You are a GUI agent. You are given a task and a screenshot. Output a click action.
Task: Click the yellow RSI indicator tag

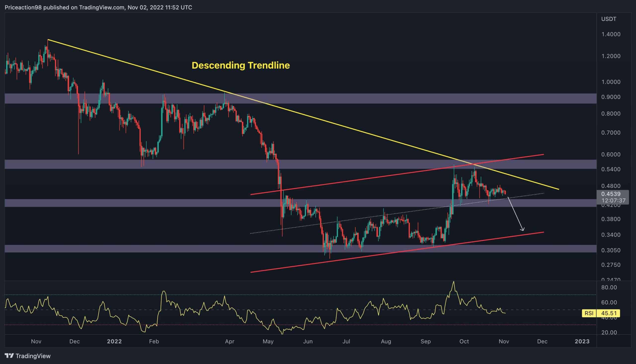tap(589, 313)
